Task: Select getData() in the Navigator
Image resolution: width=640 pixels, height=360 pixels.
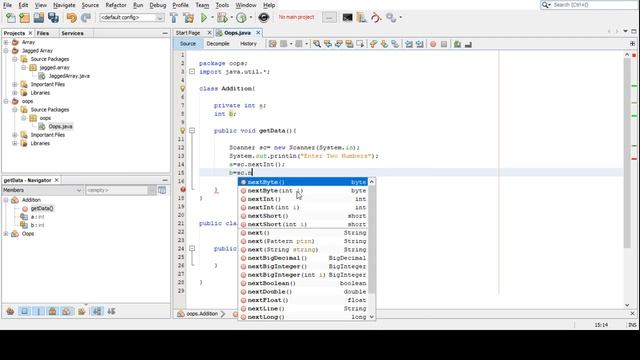Action: [x=42, y=209]
